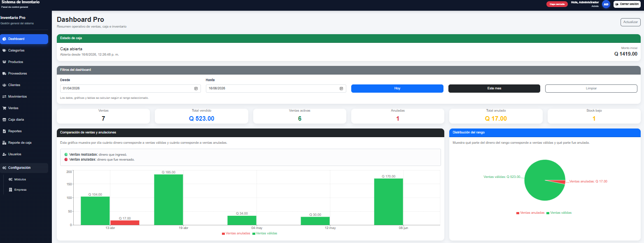Open the AD user avatar
Viewport: 644px width, 243px height.
pos(606,4)
